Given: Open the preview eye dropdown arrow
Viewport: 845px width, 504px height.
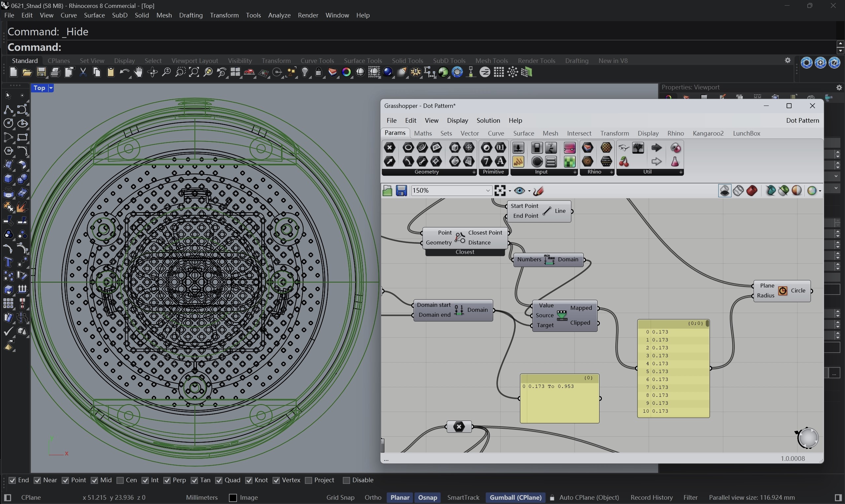Looking at the screenshot, I should point(529,191).
